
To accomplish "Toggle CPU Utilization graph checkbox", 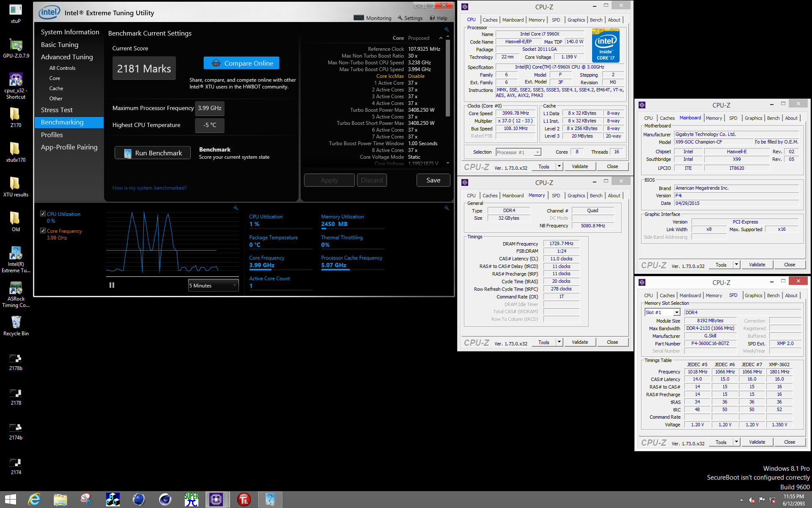I will point(43,214).
